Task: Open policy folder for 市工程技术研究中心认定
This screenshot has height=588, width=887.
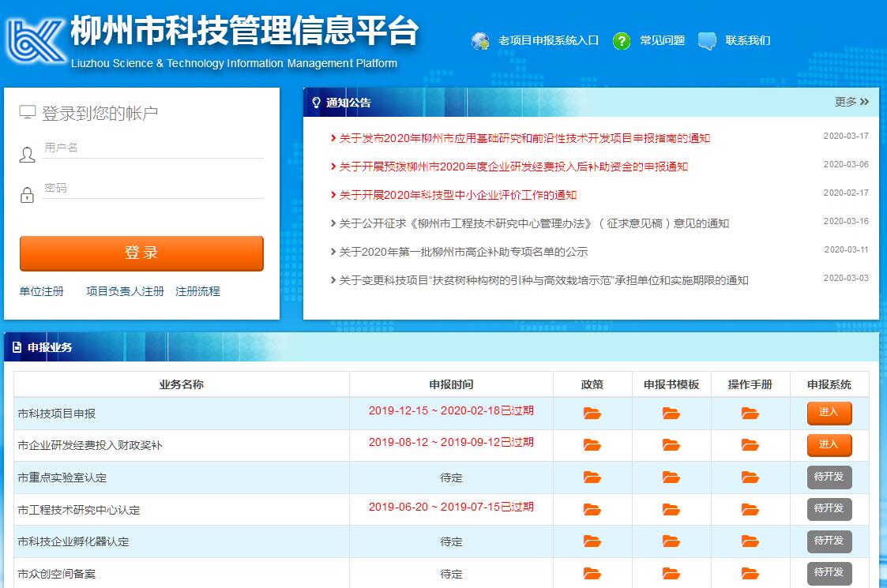Action: (x=592, y=509)
